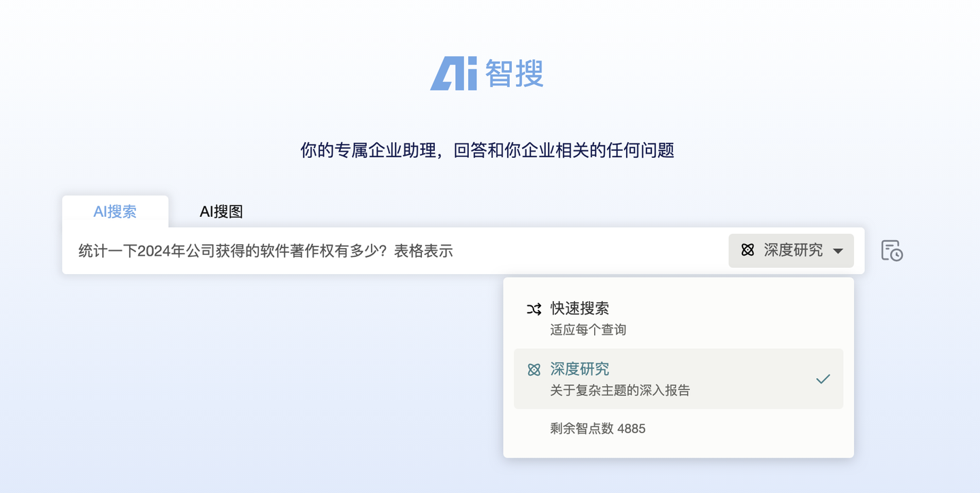Click the 剩余智点数 4885 text
The image size is (980, 493).
point(598,428)
